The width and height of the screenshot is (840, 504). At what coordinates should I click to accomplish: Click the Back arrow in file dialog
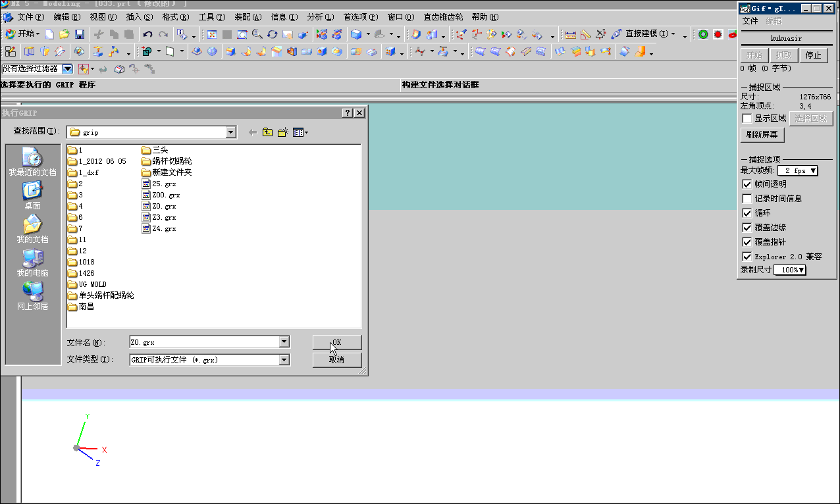click(252, 132)
